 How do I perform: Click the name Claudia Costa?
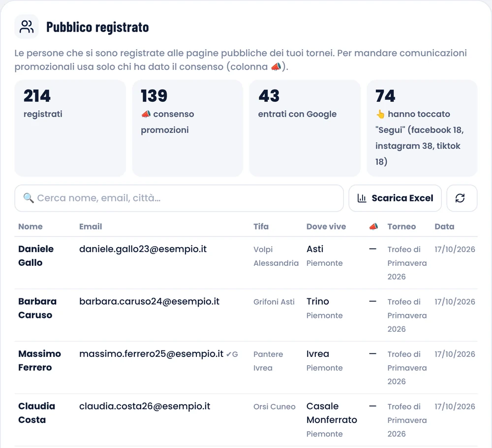pos(37,413)
